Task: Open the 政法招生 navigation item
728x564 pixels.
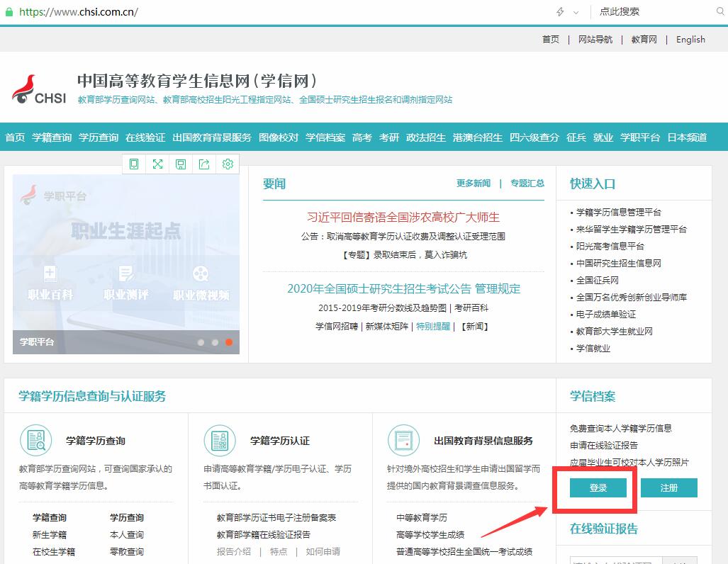Action: coord(426,137)
